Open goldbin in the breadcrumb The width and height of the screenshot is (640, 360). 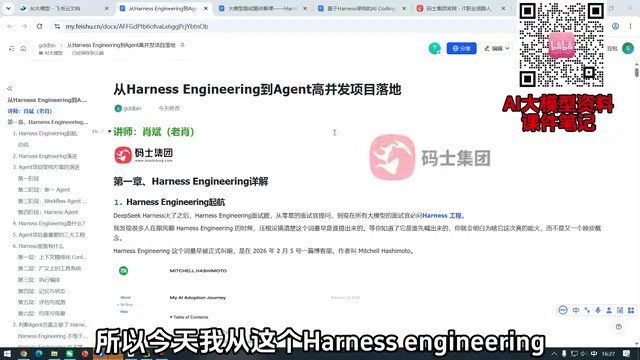point(47,45)
